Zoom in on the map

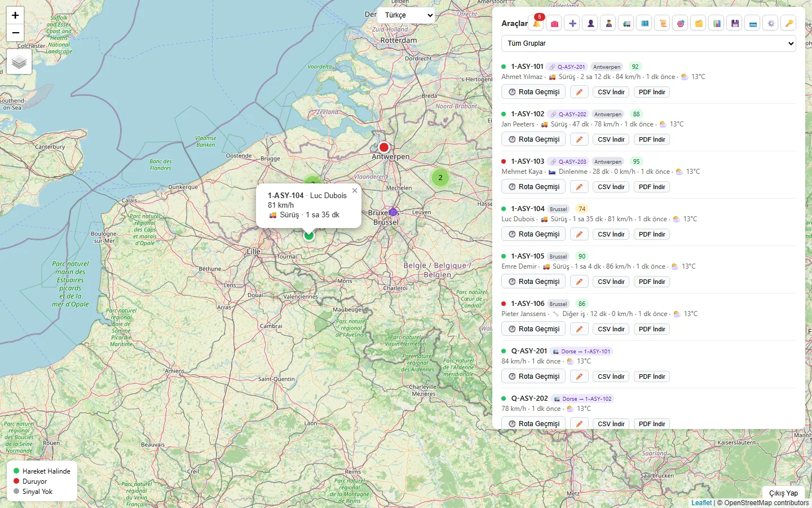15,15
